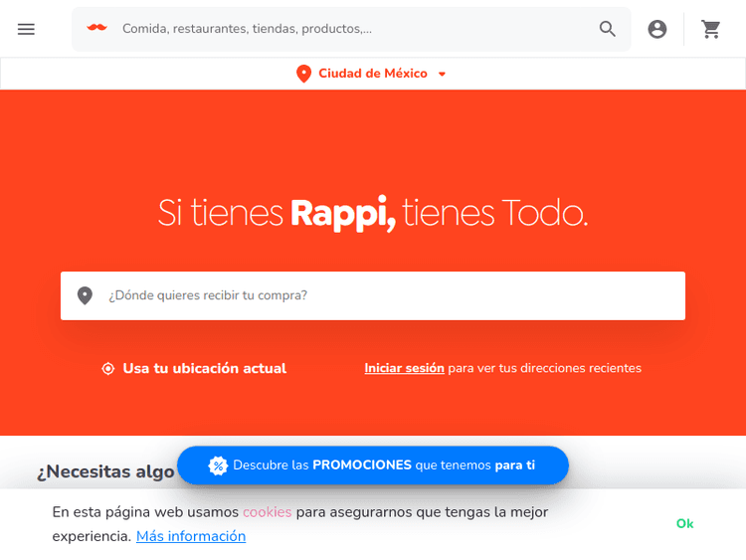This screenshot has height=560, width=746.
Task: Accept cookies with the Ok button
Action: point(684,524)
